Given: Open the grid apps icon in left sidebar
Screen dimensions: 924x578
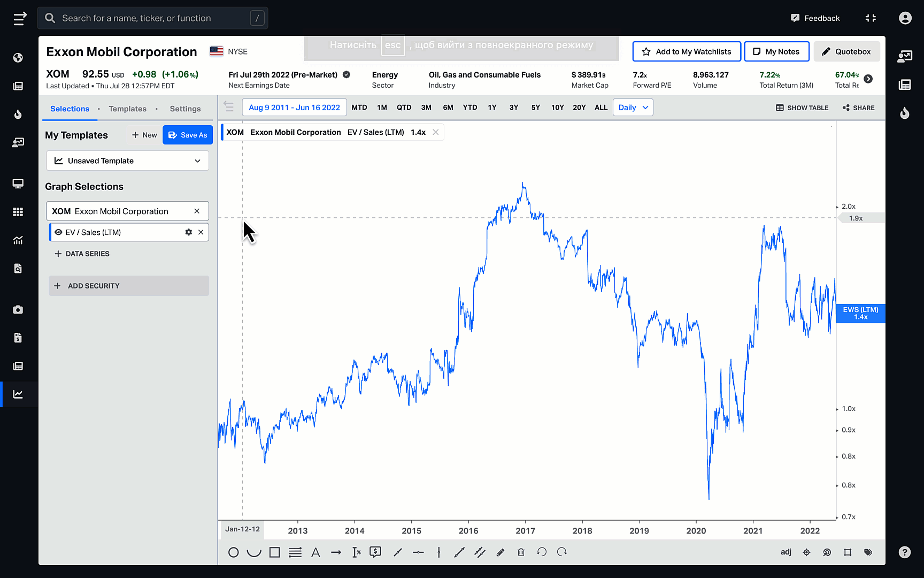Looking at the screenshot, I should point(18,212).
